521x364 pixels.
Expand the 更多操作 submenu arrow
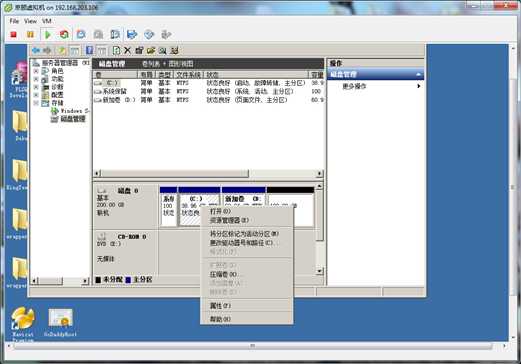pos(419,86)
